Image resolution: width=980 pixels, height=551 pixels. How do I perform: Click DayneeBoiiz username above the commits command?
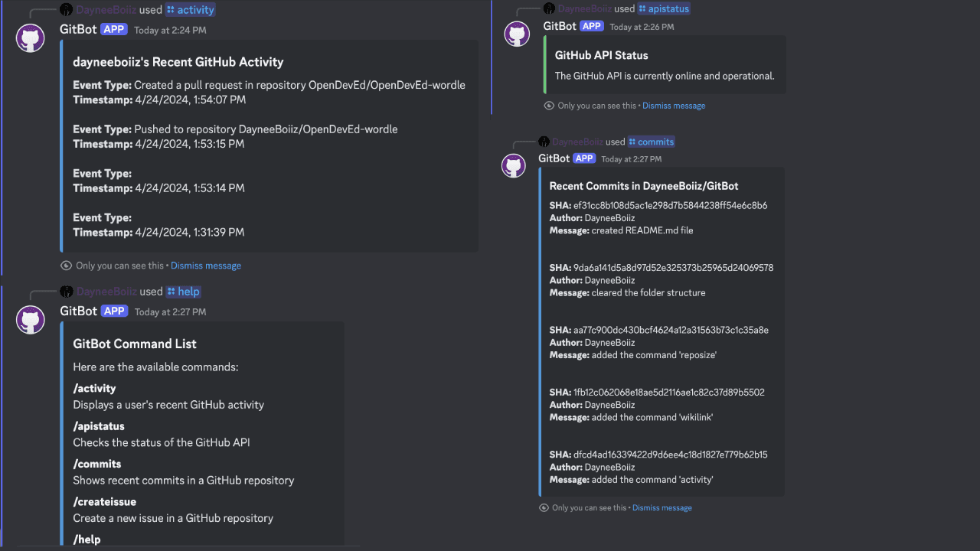(577, 142)
